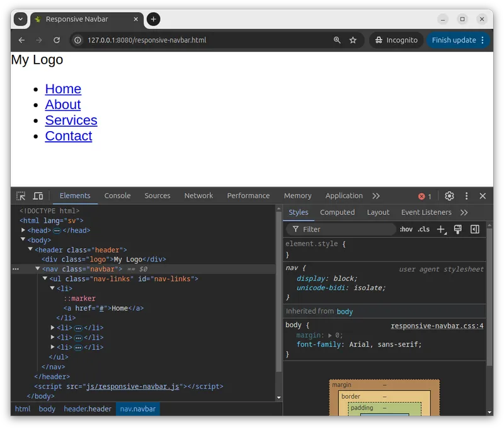Toggle the device toolbar icon
The image size is (504, 428).
coord(38,196)
